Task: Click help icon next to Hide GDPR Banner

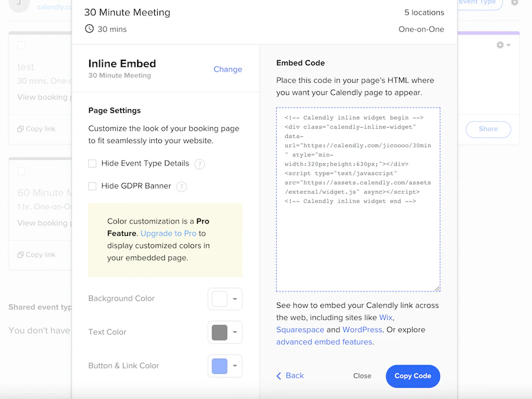Action: (x=181, y=187)
